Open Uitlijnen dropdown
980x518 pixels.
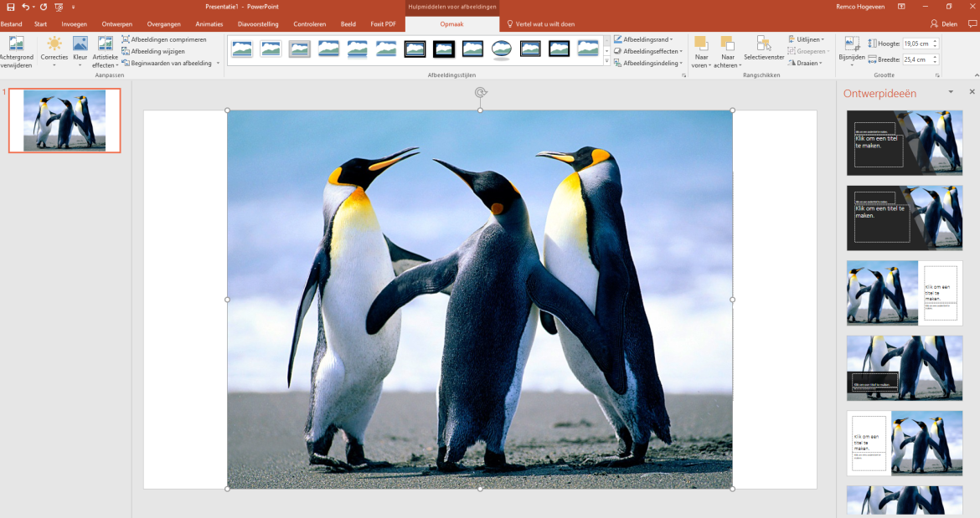[x=807, y=39]
